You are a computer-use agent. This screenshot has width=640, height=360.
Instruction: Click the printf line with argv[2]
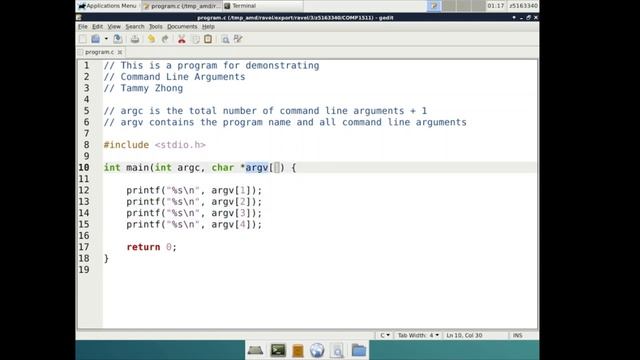pos(194,202)
